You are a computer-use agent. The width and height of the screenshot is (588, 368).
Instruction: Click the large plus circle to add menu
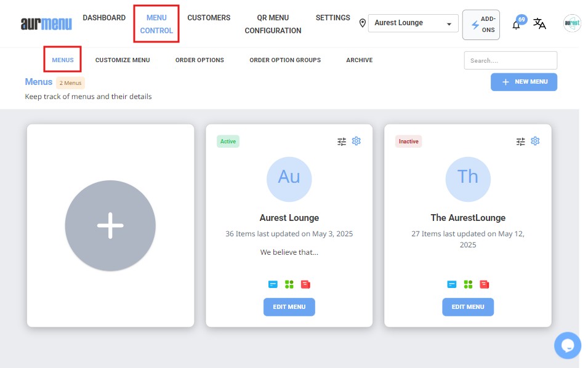[110, 226]
